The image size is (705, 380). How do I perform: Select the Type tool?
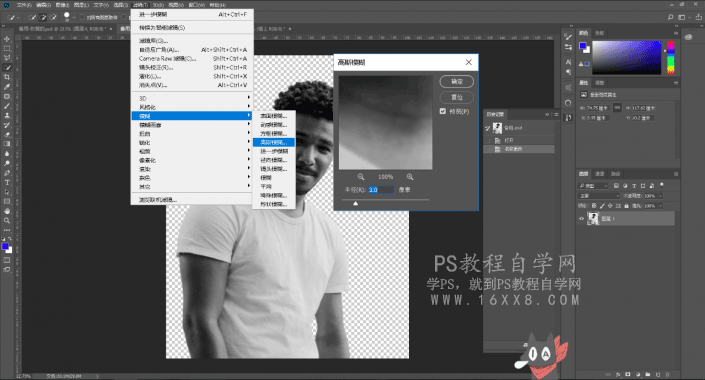[x=7, y=183]
